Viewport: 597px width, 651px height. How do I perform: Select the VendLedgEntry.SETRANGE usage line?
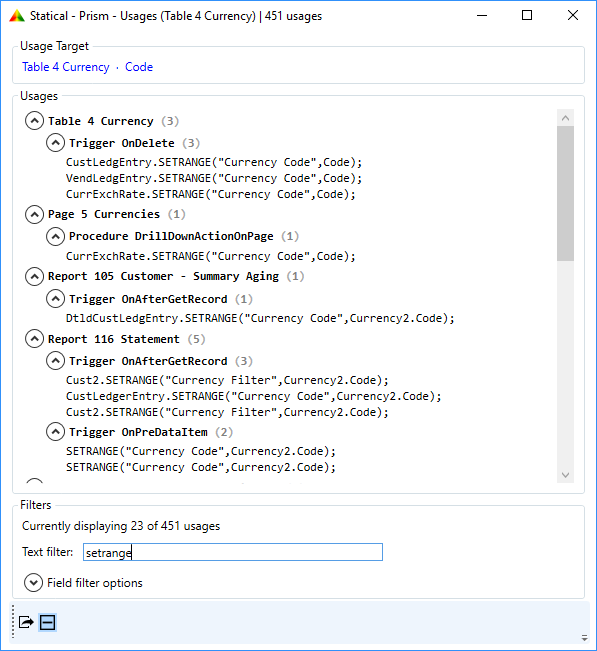[x=214, y=178]
